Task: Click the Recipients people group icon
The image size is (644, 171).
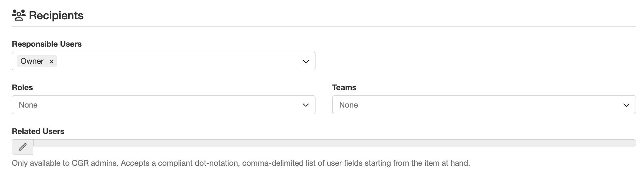Action: pos(19,15)
